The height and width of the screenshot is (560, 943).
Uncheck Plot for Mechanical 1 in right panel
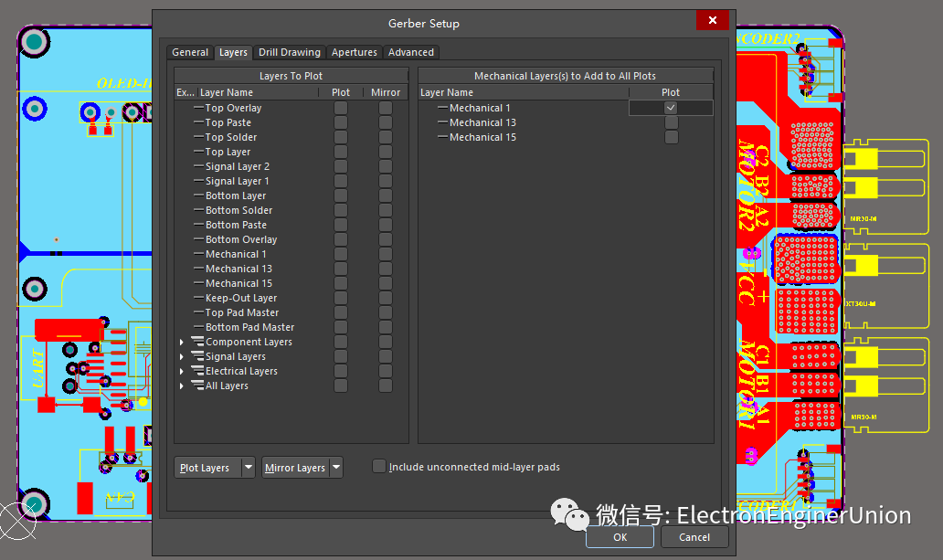coord(671,108)
